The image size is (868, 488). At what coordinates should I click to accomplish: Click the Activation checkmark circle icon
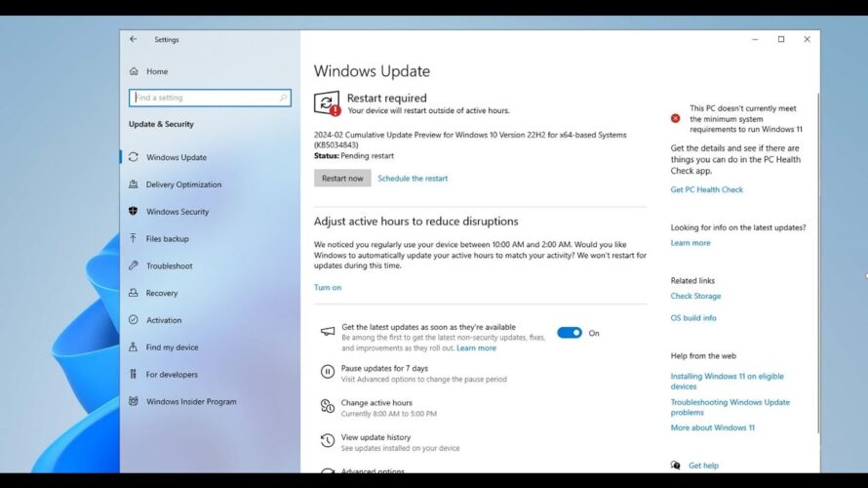click(134, 320)
